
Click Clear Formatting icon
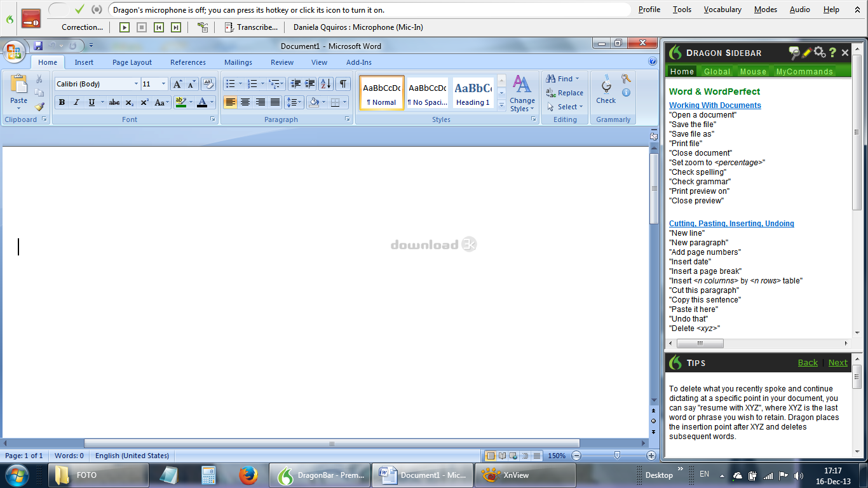coord(208,84)
